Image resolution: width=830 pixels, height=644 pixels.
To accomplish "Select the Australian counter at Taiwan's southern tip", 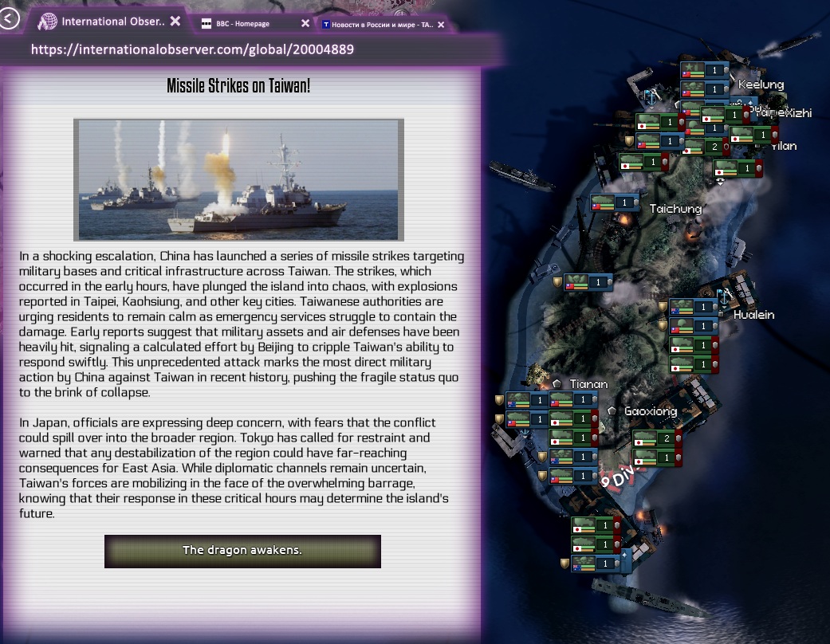I will click(x=596, y=563).
